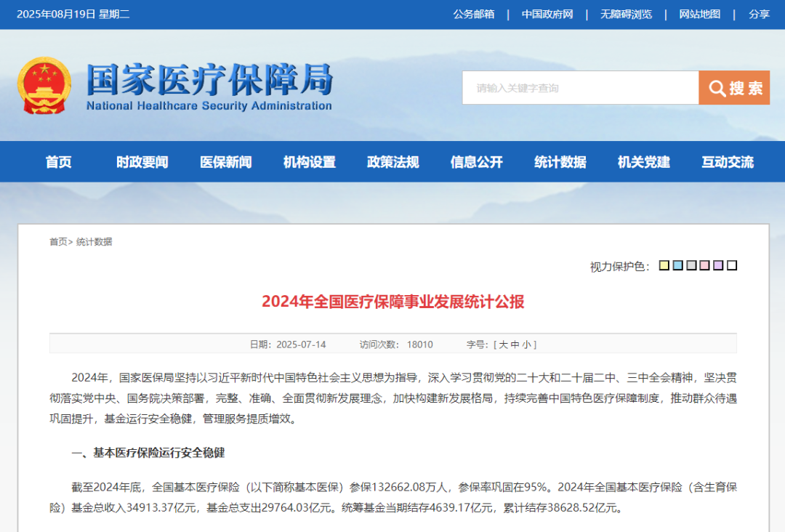The height and width of the screenshot is (532, 785).
Task: Click the 公务邮箱 link
Action: coord(473,15)
